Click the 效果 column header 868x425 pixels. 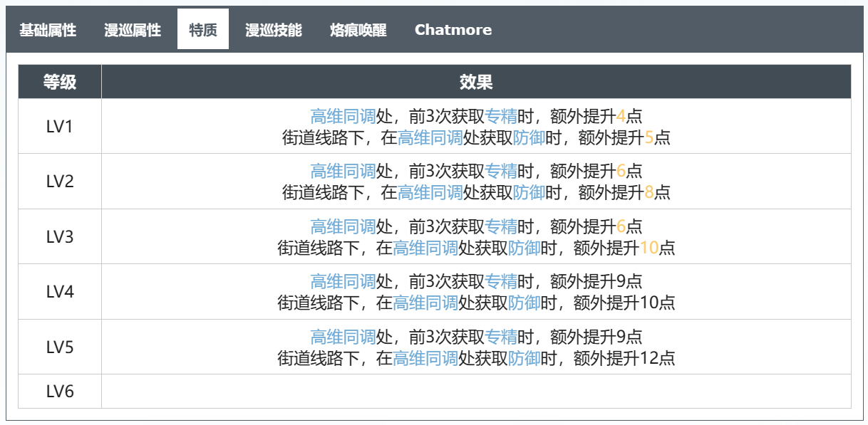click(476, 82)
